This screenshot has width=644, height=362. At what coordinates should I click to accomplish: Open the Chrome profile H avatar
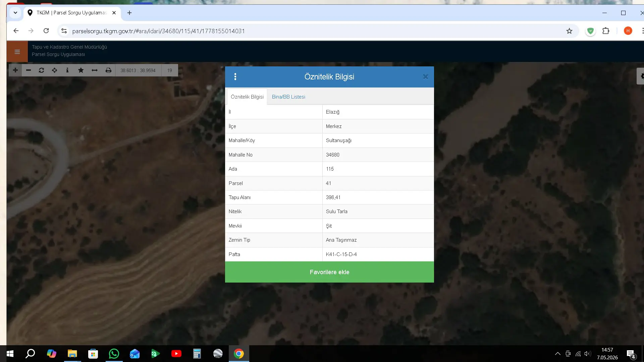(x=628, y=31)
